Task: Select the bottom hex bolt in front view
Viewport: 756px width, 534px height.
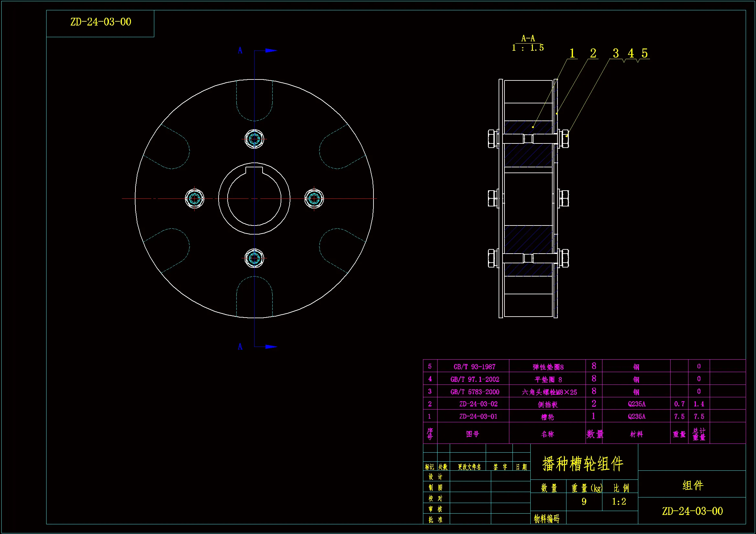Action: pyautogui.click(x=254, y=258)
